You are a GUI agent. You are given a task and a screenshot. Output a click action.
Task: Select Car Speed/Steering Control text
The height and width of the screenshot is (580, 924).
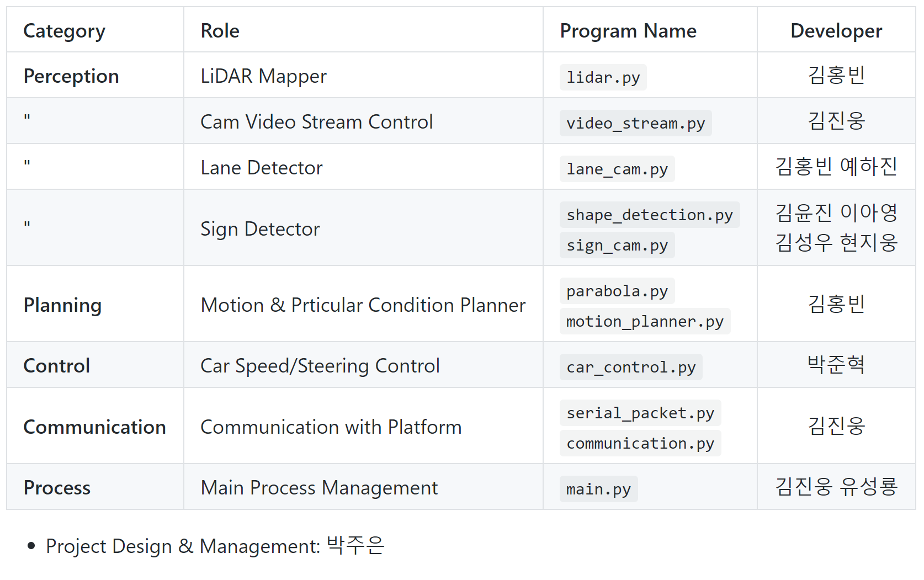pos(320,365)
